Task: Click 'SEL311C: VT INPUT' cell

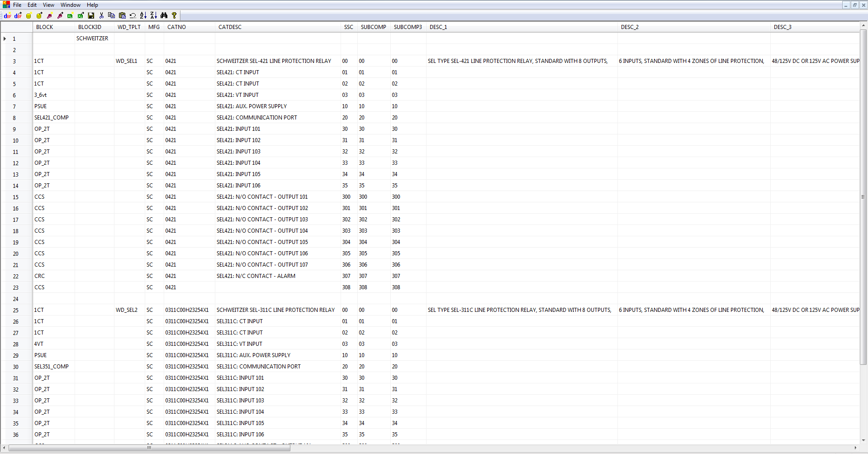Action: pos(278,344)
